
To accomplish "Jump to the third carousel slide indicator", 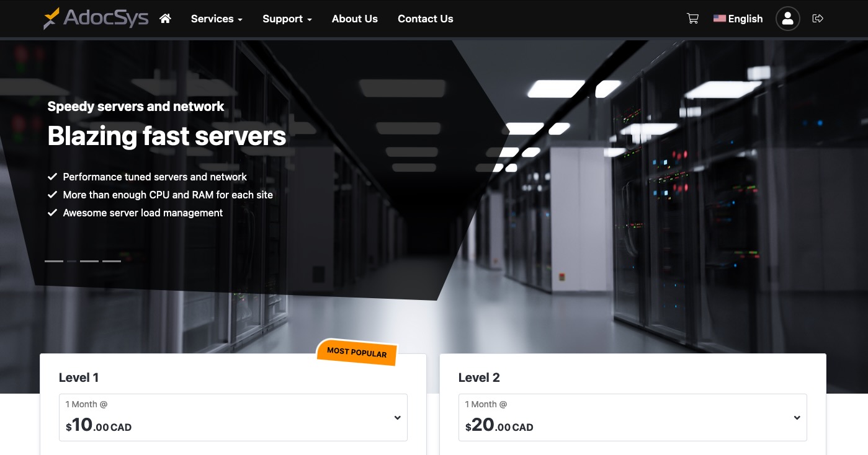I will pos(89,261).
